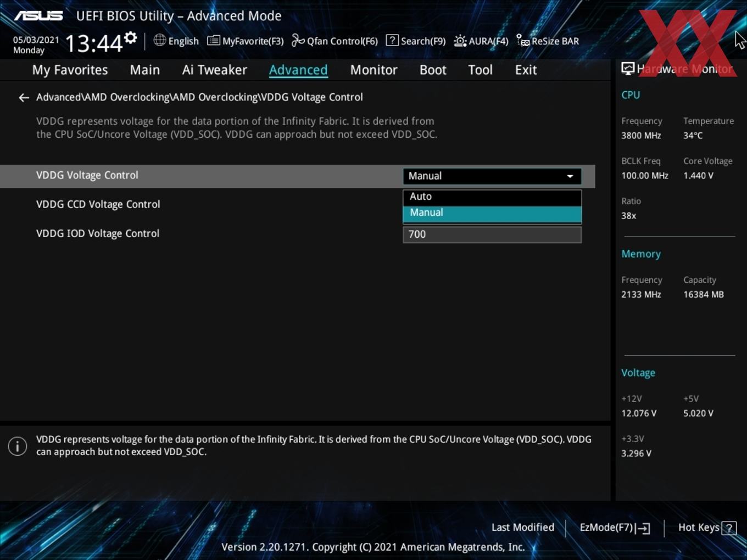Click the CPU section heading
The image size is (747, 560).
pos(631,95)
